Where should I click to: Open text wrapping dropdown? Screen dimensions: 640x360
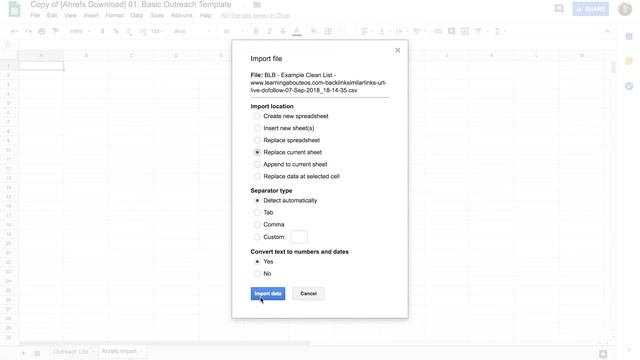pyautogui.click(x=401, y=31)
